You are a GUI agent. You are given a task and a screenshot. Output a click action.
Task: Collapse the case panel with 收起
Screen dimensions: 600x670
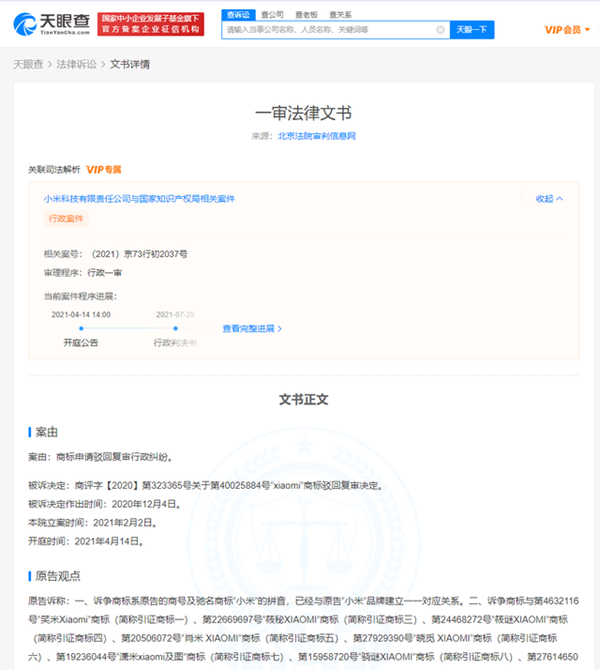point(549,199)
